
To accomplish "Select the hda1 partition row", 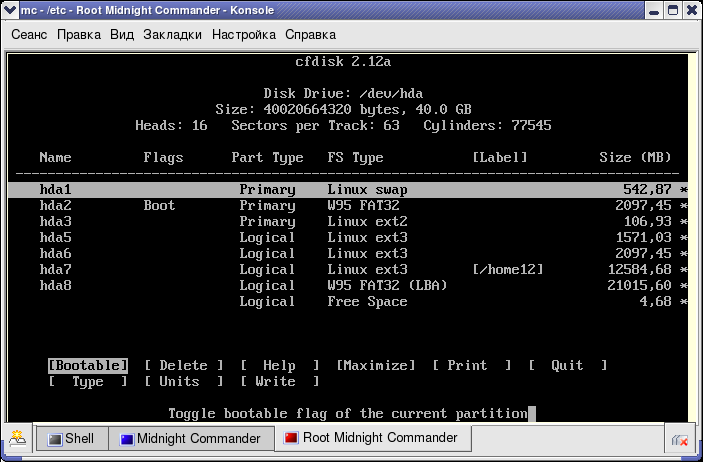I will 348,190.
